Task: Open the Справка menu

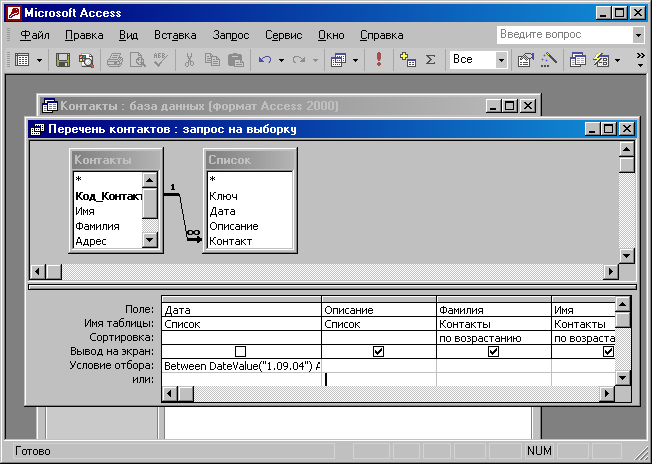Action: pyautogui.click(x=381, y=35)
